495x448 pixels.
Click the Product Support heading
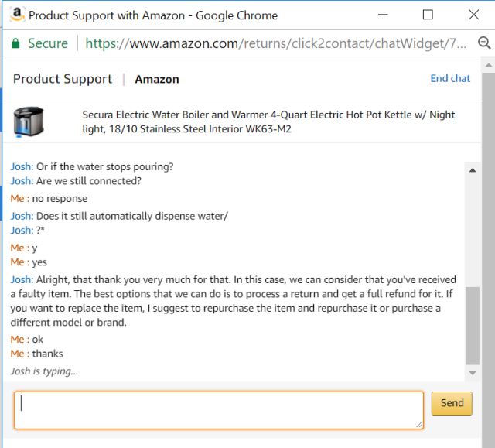pos(63,79)
